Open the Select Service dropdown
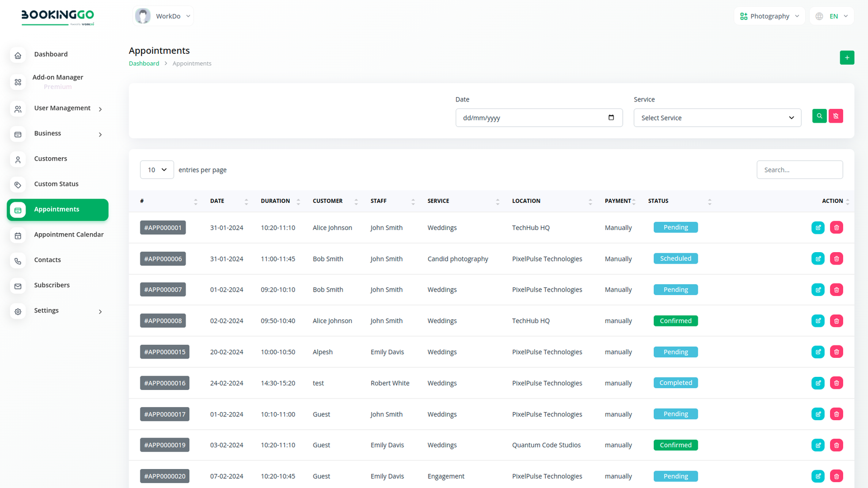Viewport: 868px width, 488px height. point(717,118)
